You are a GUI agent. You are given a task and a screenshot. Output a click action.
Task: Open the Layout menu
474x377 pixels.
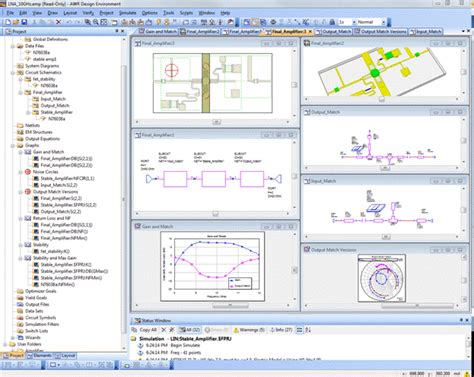70,13
